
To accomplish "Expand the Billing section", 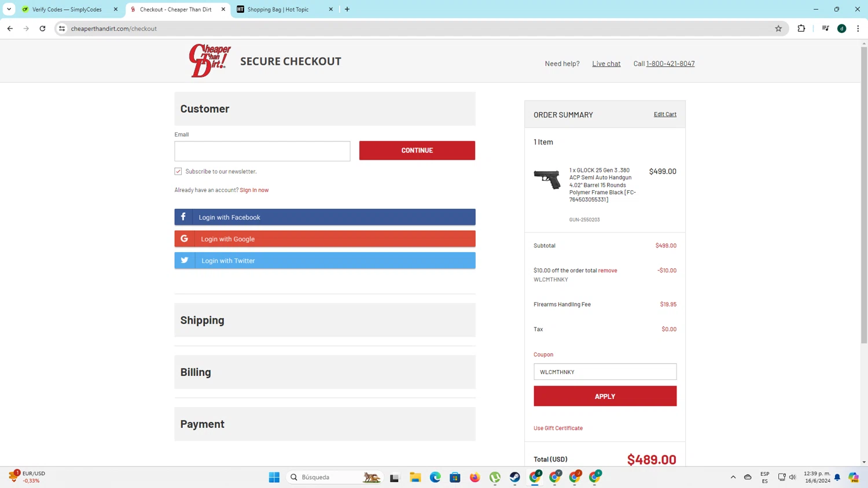I will (x=325, y=372).
